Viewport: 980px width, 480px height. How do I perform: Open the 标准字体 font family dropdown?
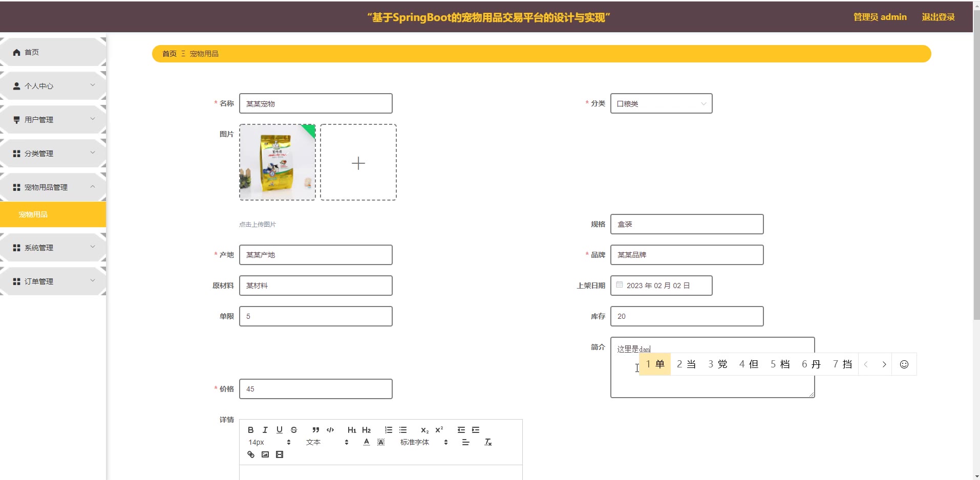[x=424, y=442]
